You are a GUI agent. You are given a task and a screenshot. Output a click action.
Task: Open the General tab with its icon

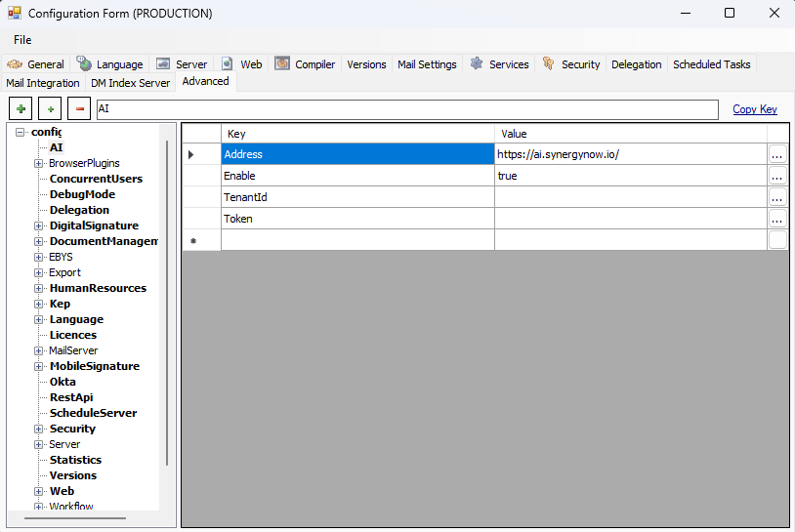coord(36,64)
